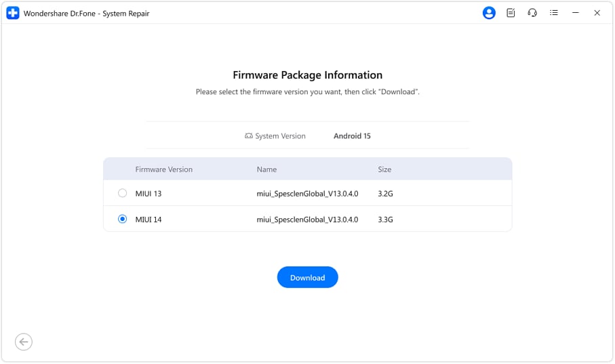Click the firmware name in MIUI 14 row

(308, 219)
